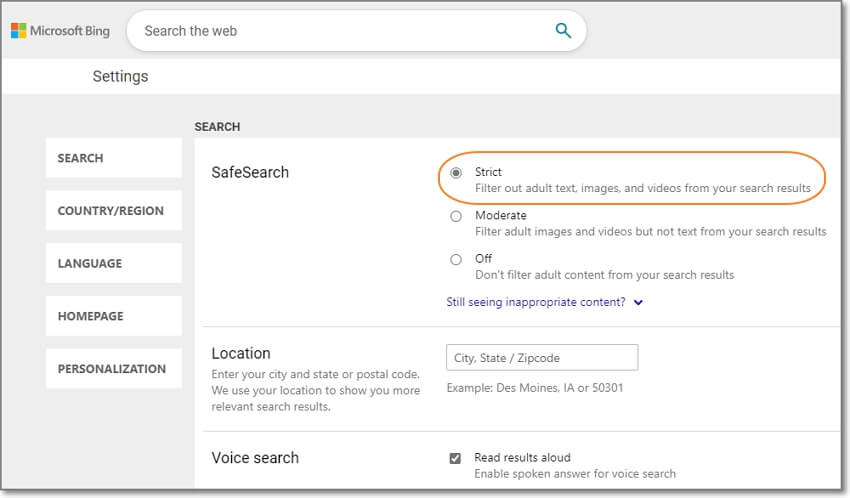Click the SafeSearch section label
Image resolution: width=850 pixels, height=498 pixels.
(x=250, y=172)
